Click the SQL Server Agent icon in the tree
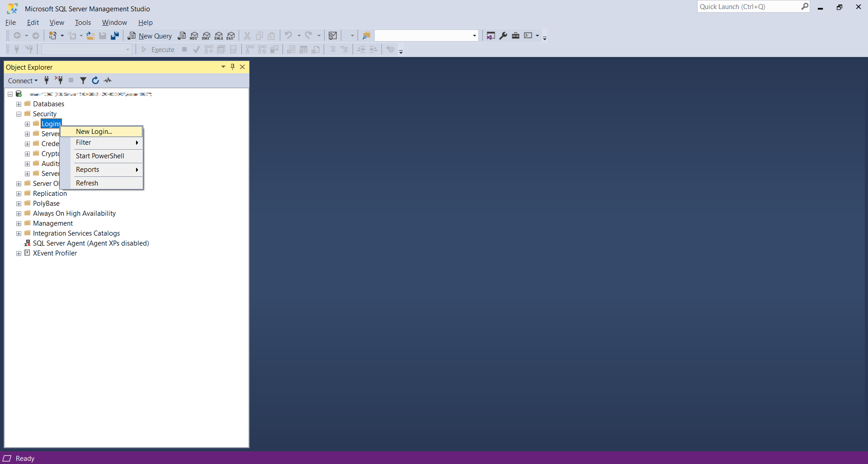The width and height of the screenshot is (868, 464). (x=28, y=243)
